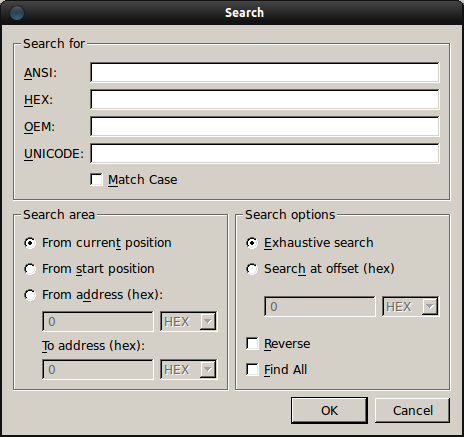Open the From address HEX dropdown
This screenshot has height=437, width=464.
[189, 322]
